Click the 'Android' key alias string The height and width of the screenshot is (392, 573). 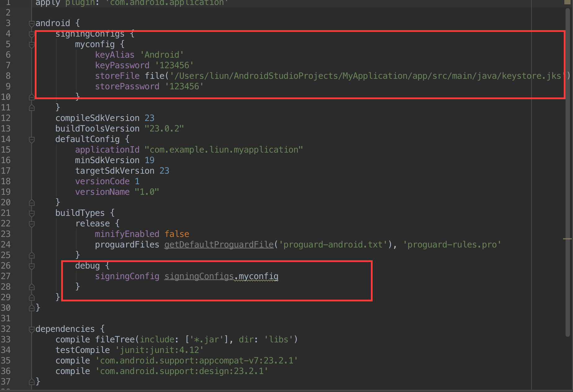point(162,55)
